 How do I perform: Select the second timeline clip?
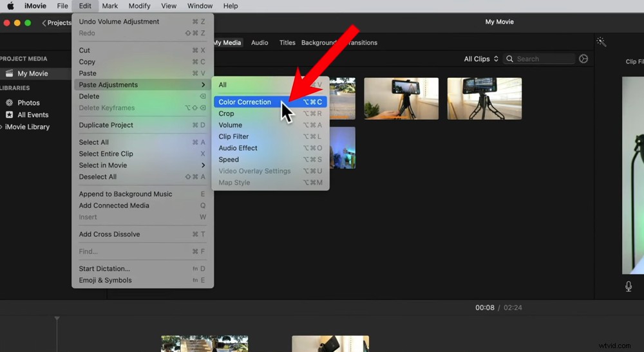click(330, 344)
